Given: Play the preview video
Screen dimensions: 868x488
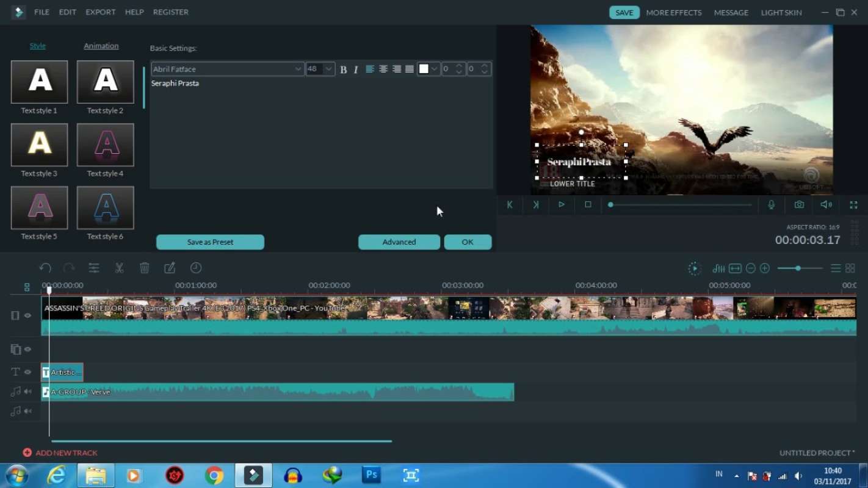Looking at the screenshot, I should [x=562, y=205].
